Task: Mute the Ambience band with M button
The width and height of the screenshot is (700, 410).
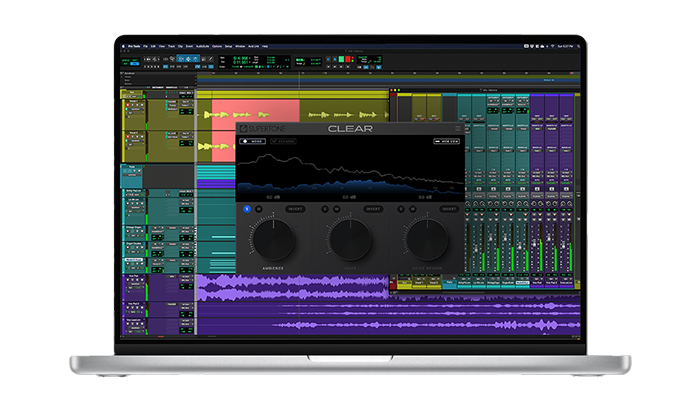Action: 258,209
